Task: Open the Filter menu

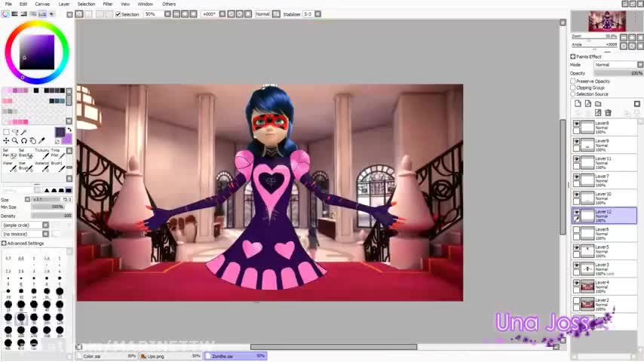Action: coord(108,4)
